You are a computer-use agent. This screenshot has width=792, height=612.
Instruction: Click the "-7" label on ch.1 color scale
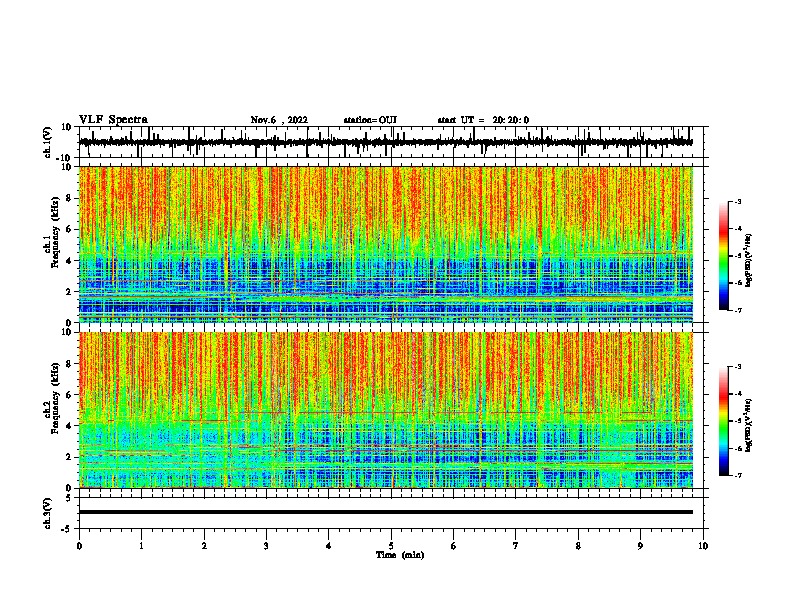(x=738, y=310)
